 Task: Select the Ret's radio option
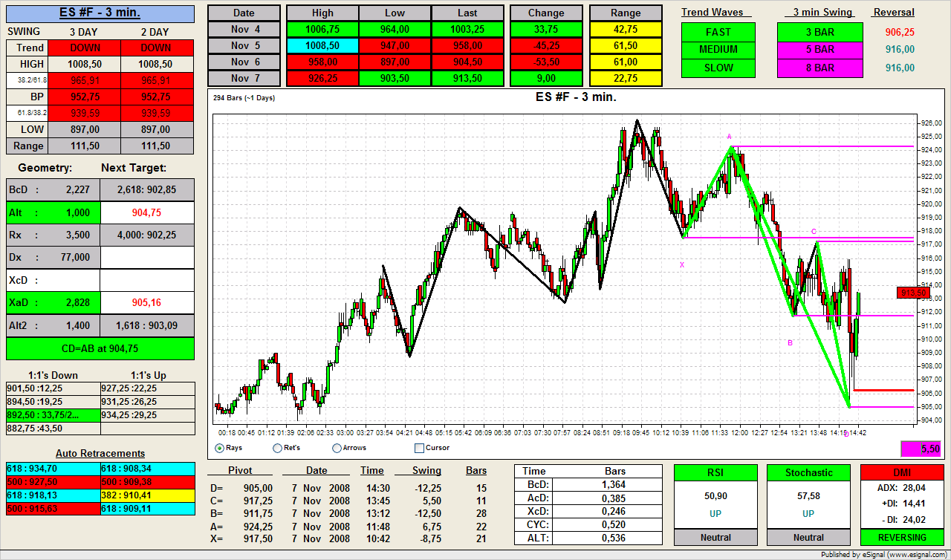click(277, 448)
